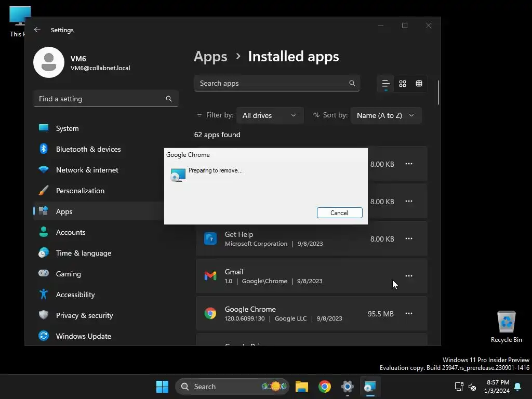Select the Recycle Bin desktop icon
Screen dimensions: 532x399
(506, 327)
